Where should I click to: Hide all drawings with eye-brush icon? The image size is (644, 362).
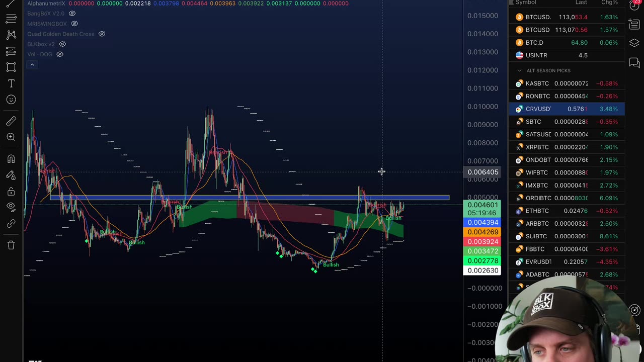[11, 207]
